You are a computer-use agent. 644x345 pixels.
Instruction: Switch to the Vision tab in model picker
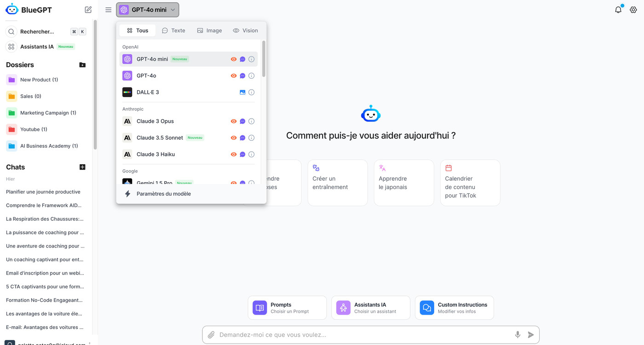coord(245,30)
